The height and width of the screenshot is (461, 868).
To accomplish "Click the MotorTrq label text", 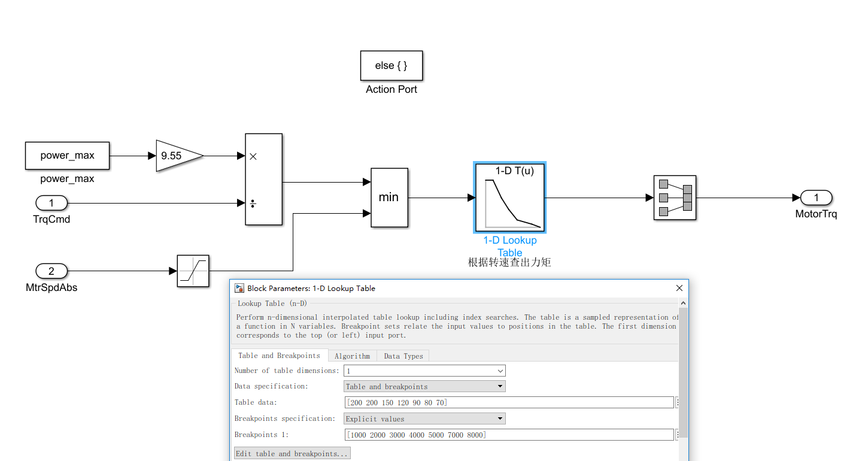I will pyautogui.click(x=816, y=214).
